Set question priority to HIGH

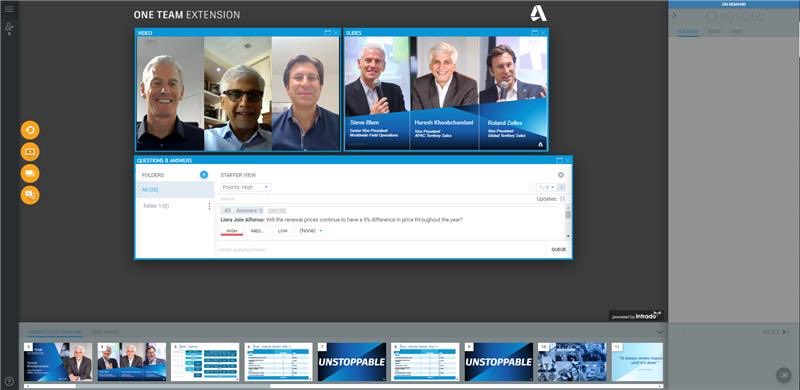coord(232,231)
